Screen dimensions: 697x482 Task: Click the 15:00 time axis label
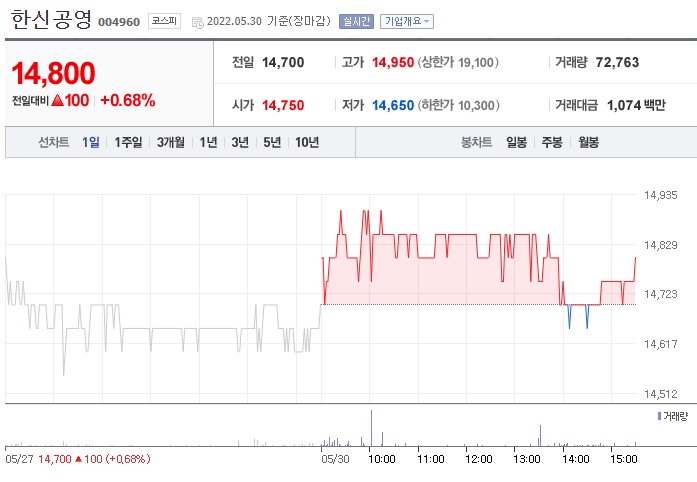623,459
